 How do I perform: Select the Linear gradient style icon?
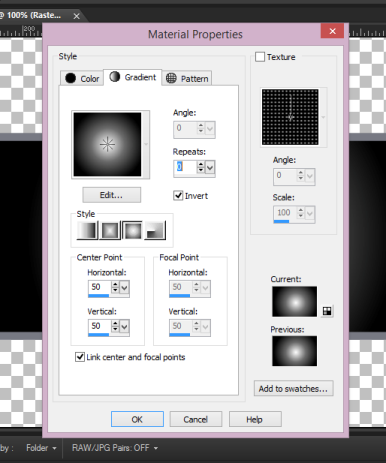[x=87, y=230]
